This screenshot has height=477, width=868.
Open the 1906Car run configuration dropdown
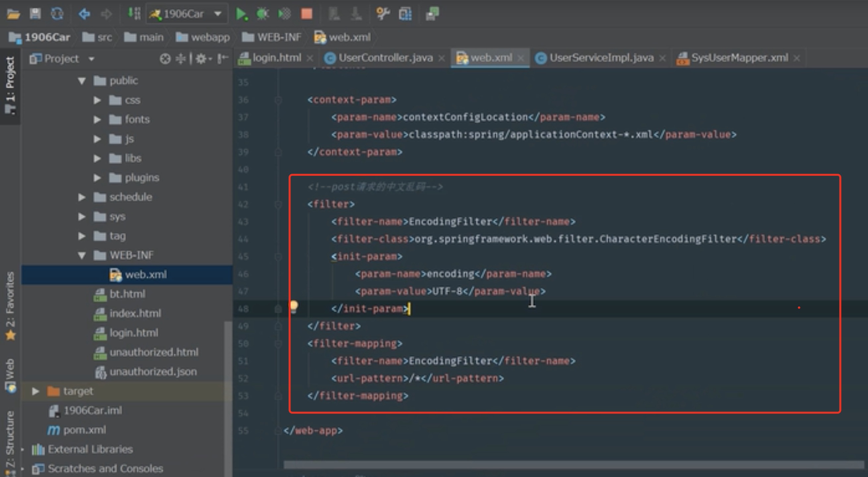click(187, 14)
